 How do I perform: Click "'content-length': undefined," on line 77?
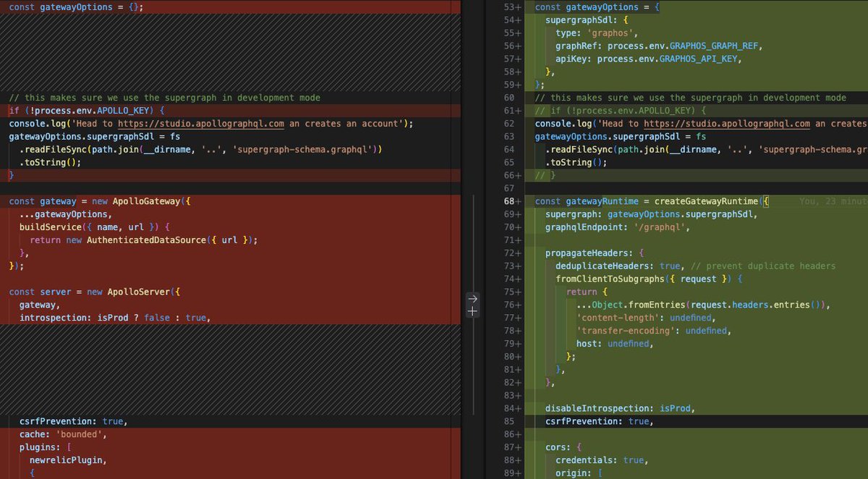coord(646,318)
